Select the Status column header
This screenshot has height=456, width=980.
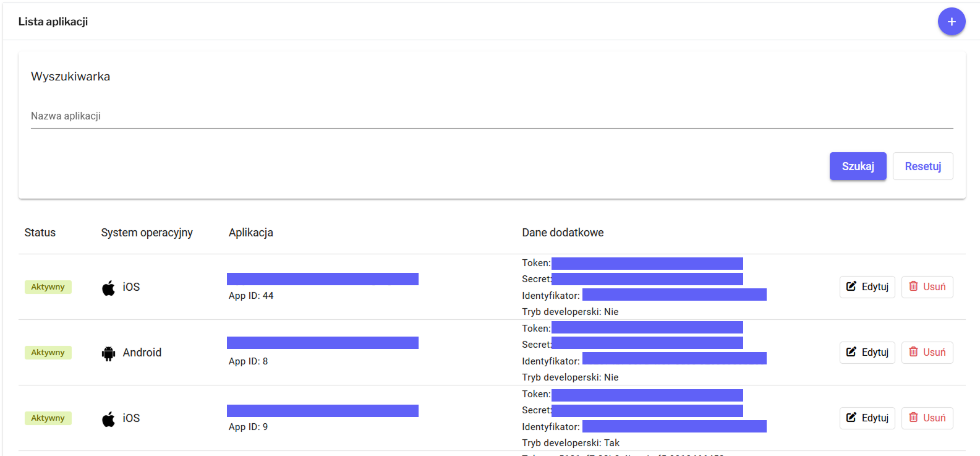40,233
